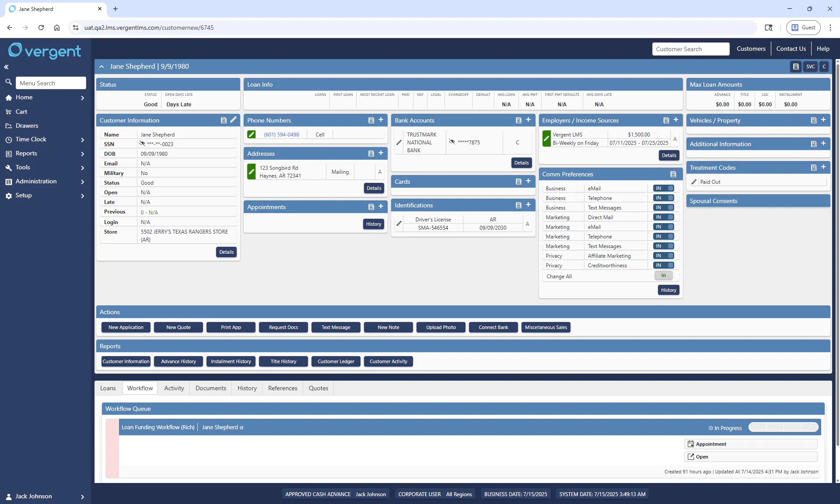Viewport: 840px width, 504px height.
Task: Collapse the Jane Shepherd header panel
Action: click(x=101, y=66)
